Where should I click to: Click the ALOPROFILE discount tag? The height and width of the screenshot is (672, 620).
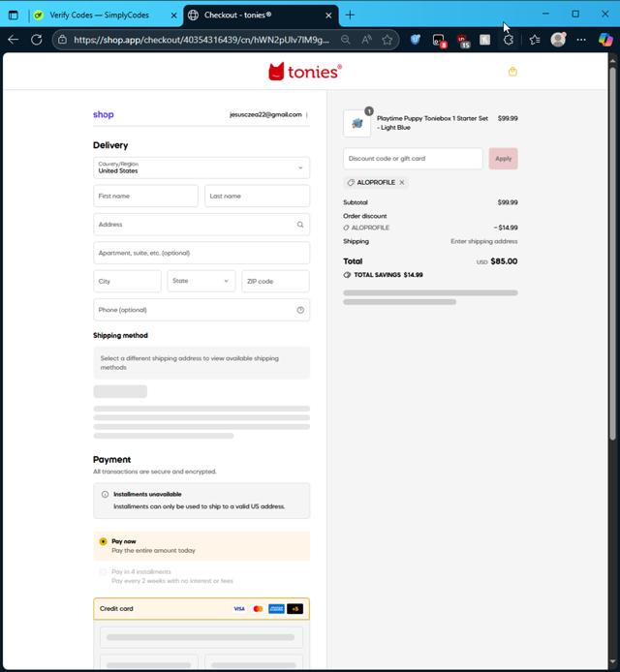[x=376, y=183]
